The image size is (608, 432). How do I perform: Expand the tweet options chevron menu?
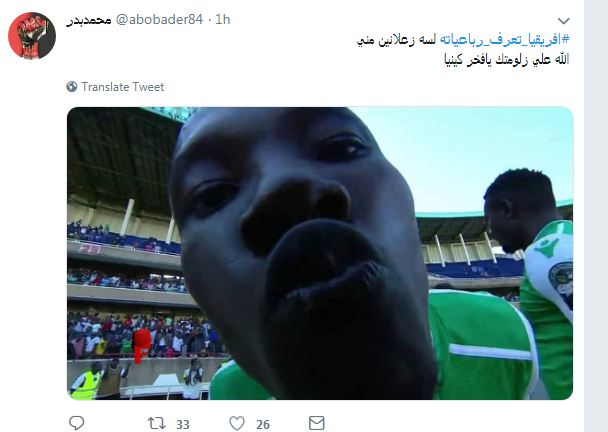pos(563,21)
